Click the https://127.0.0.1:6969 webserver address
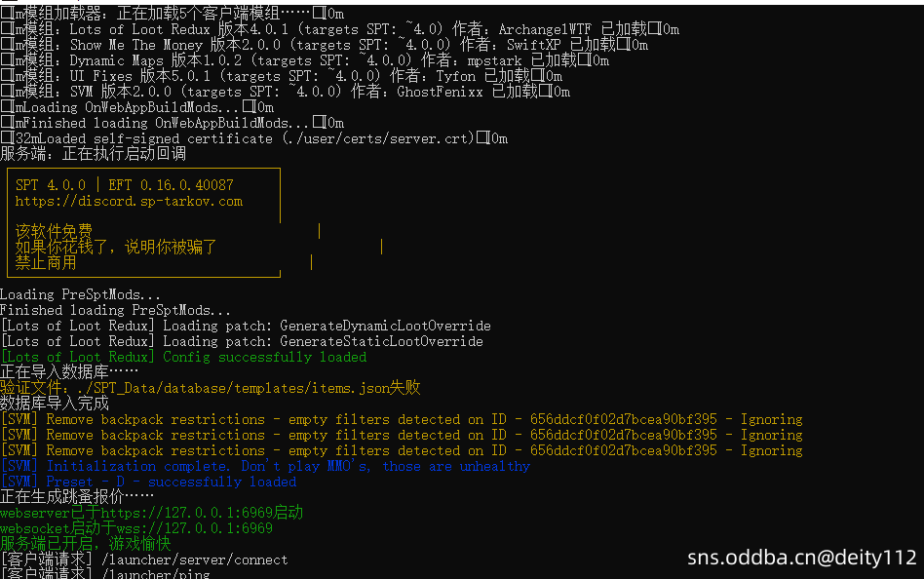The width and height of the screenshot is (924, 579). point(172,513)
